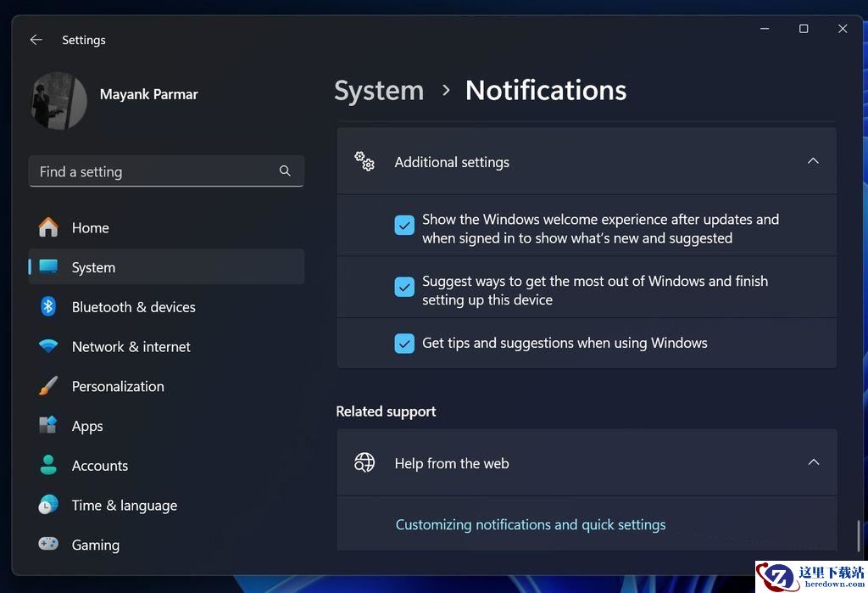Select System in the sidebar
Image resolution: width=868 pixels, height=593 pixels.
[x=166, y=267]
